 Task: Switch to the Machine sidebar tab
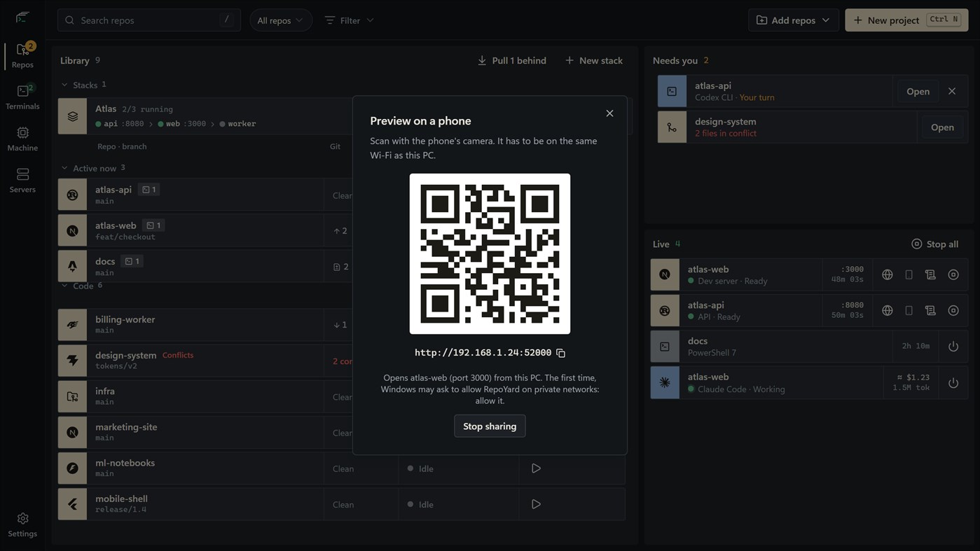coord(22,139)
